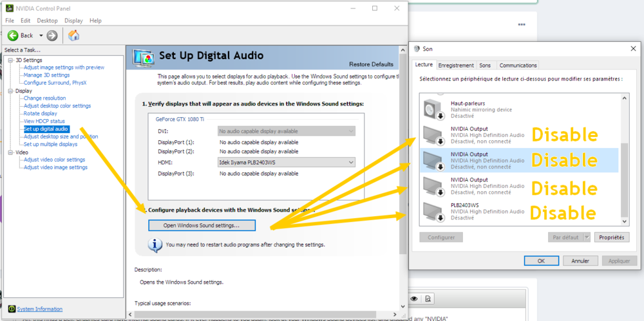The width and height of the screenshot is (644, 321).
Task: Click the System Information icon
Action: pos(11,309)
